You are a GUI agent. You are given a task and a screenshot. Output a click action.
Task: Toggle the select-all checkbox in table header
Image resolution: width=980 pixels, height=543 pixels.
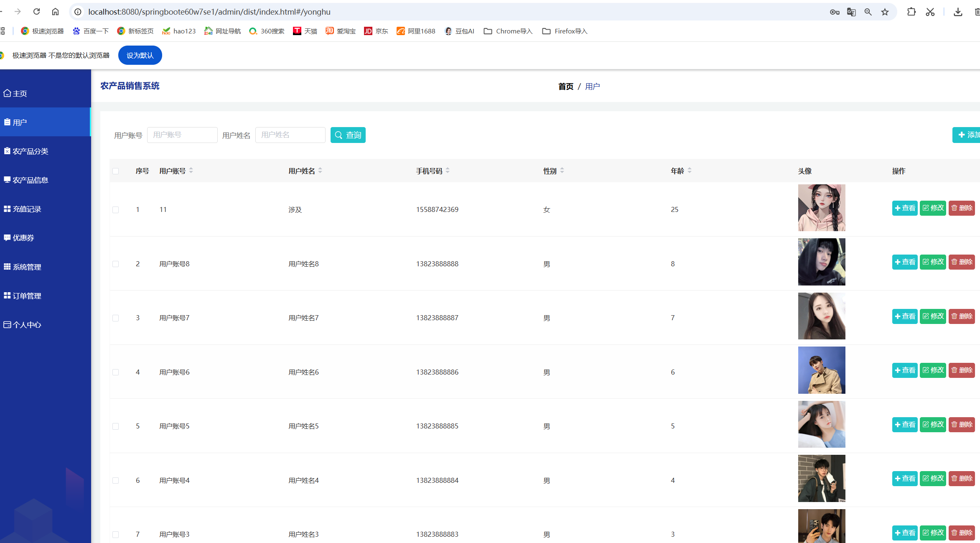(x=116, y=171)
